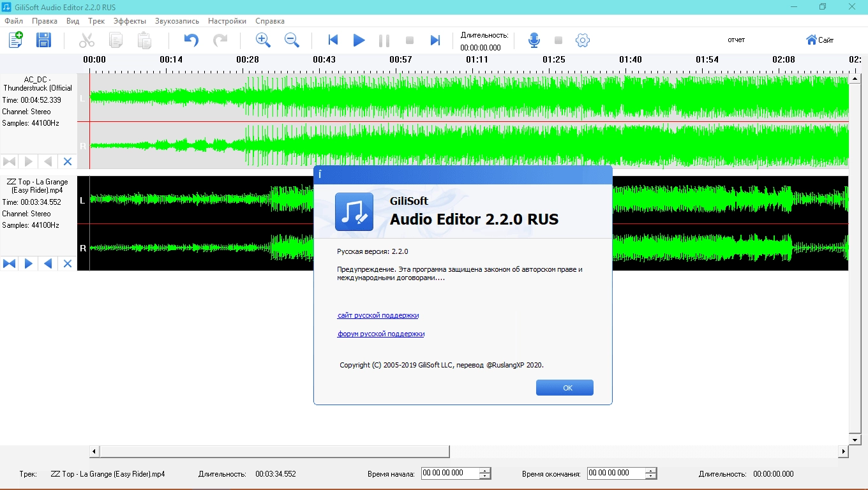868x490 pixels.
Task: Play the AC_DC Thunderstruck track from its panel
Action: click(29, 161)
